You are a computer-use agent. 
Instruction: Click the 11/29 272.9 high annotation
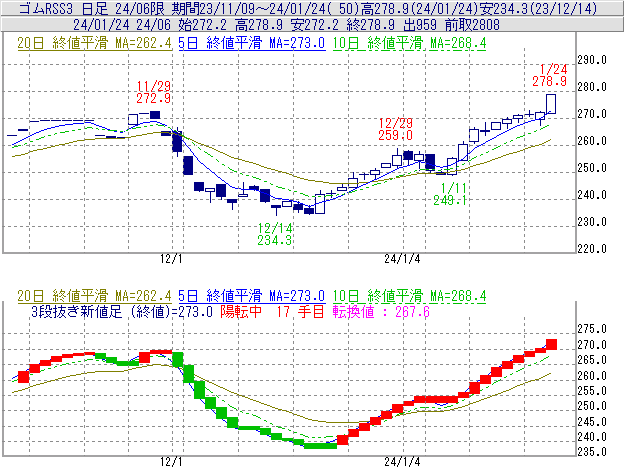[x=154, y=92]
